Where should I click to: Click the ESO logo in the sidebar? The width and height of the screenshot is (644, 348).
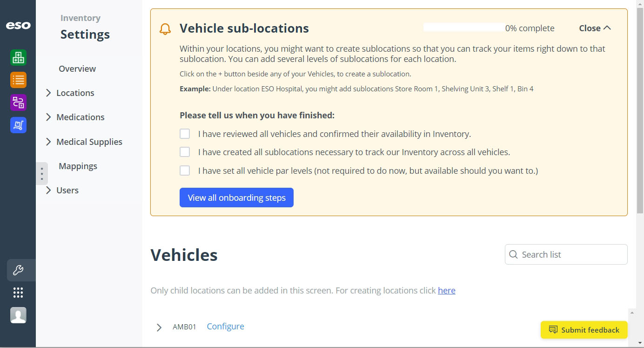(x=18, y=26)
